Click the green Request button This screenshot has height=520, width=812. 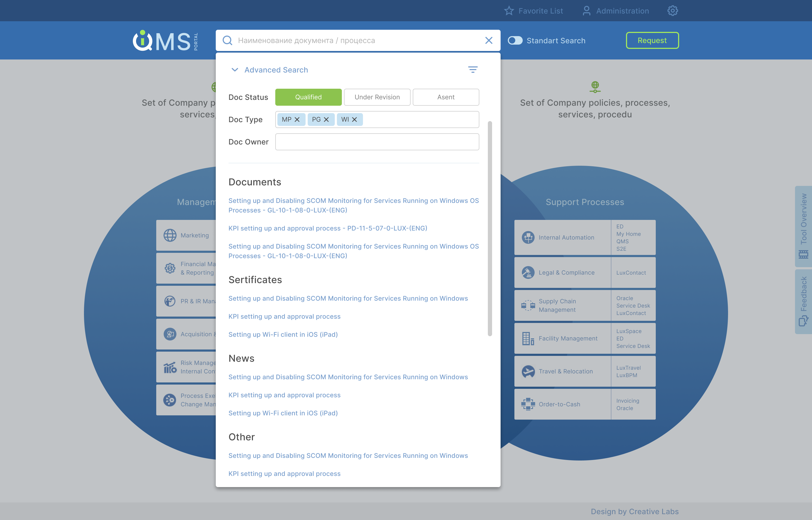652,41
